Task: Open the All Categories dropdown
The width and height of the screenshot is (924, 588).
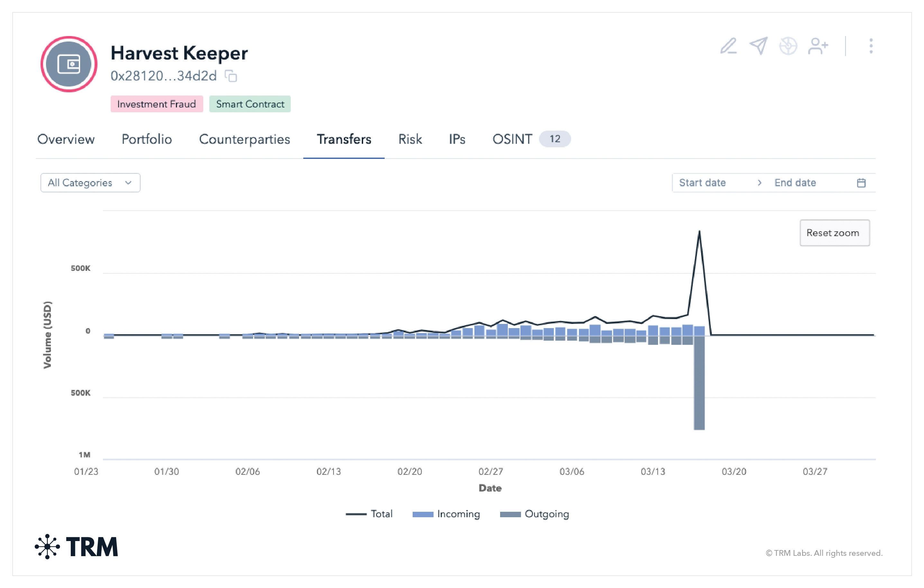Action: tap(90, 183)
